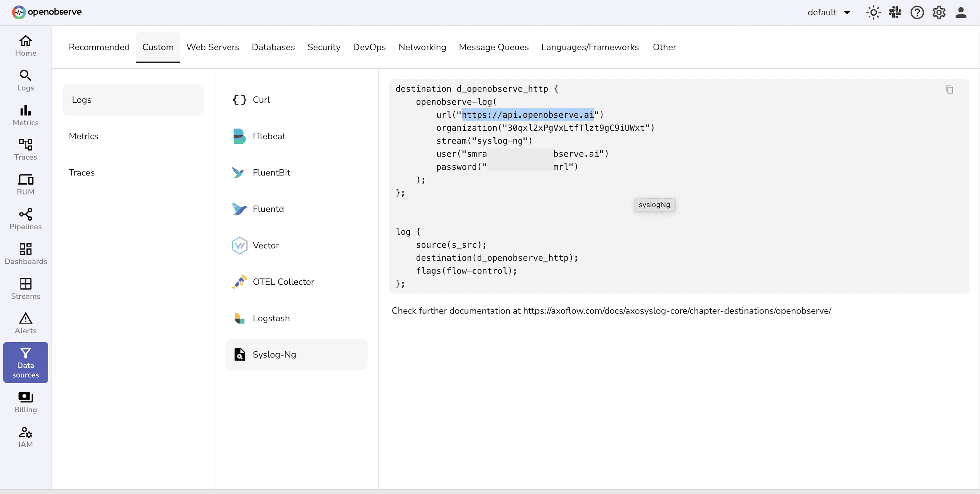Screen dimensions: 980x494
Task: Open the Pipelines section
Action: [25, 219]
